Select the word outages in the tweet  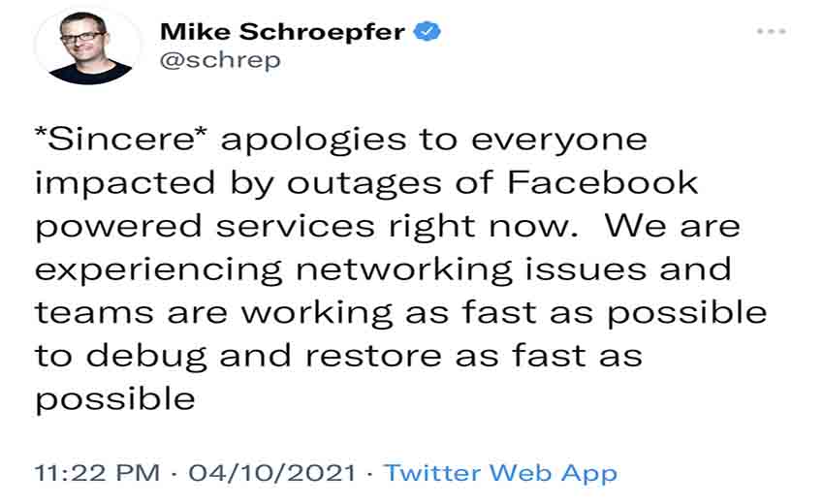pyautogui.click(x=364, y=185)
